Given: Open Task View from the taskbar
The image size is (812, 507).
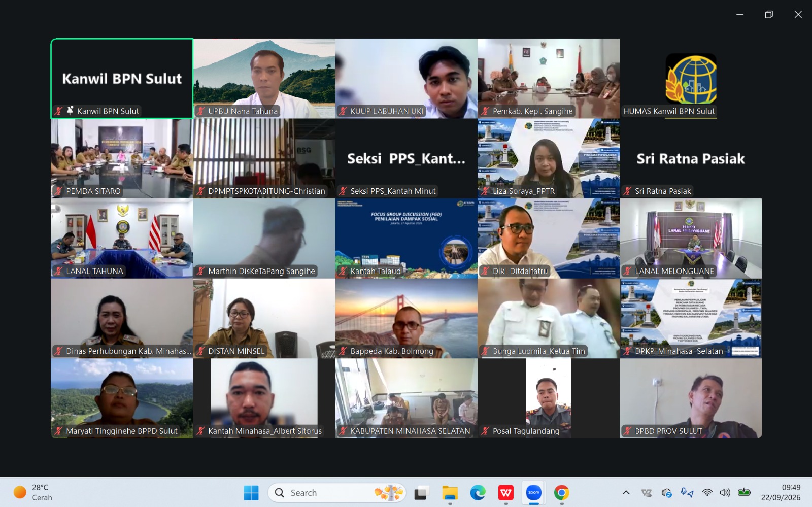Looking at the screenshot, I should (421, 493).
